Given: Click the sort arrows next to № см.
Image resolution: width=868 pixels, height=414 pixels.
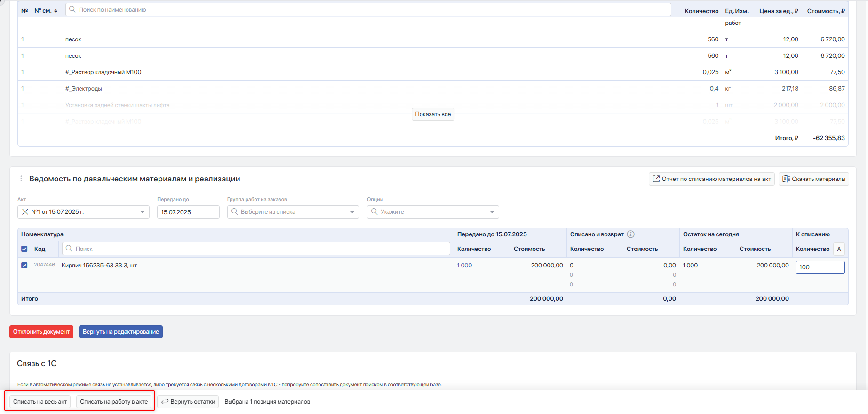Looking at the screenshot, I should point(56,11).
